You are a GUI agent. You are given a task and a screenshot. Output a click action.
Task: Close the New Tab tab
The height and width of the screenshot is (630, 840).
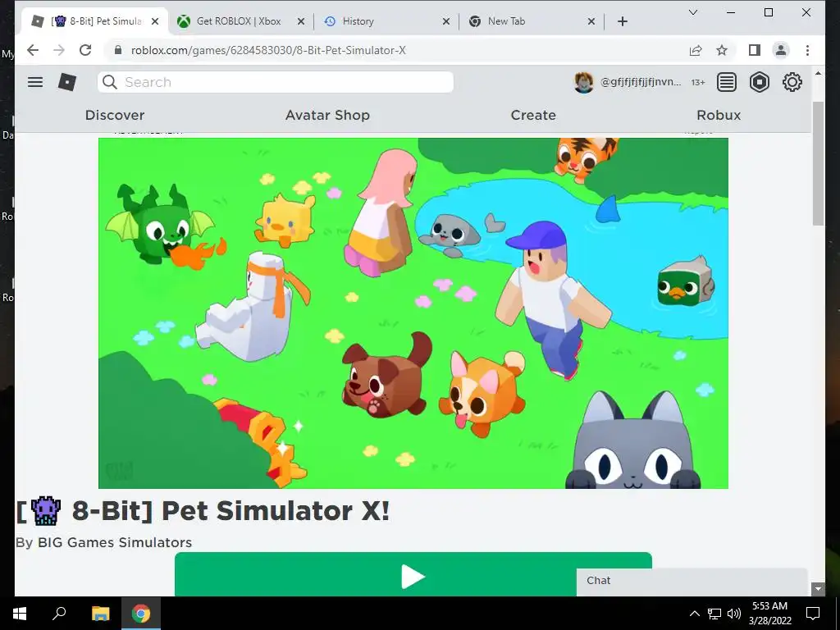(591, 21)
